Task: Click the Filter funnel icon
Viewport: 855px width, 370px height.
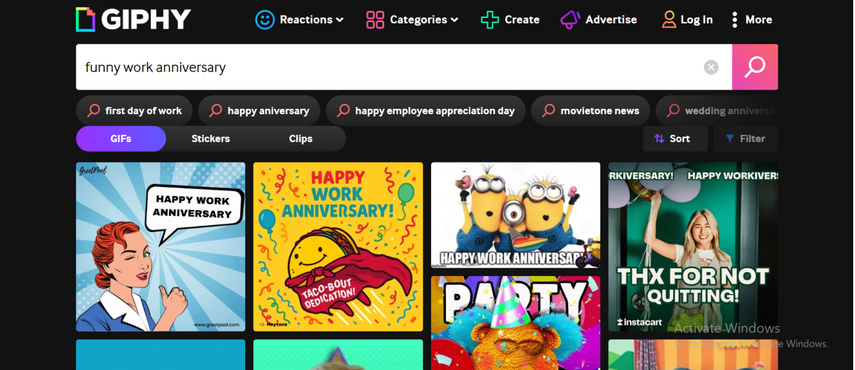Action: click(x=730, y=138)
